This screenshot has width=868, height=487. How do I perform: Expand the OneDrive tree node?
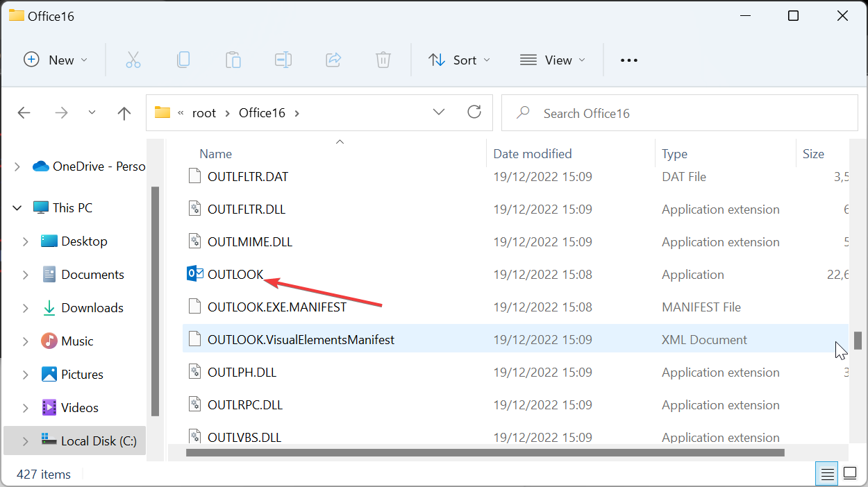pyautogui.click(x=17, y=166)
